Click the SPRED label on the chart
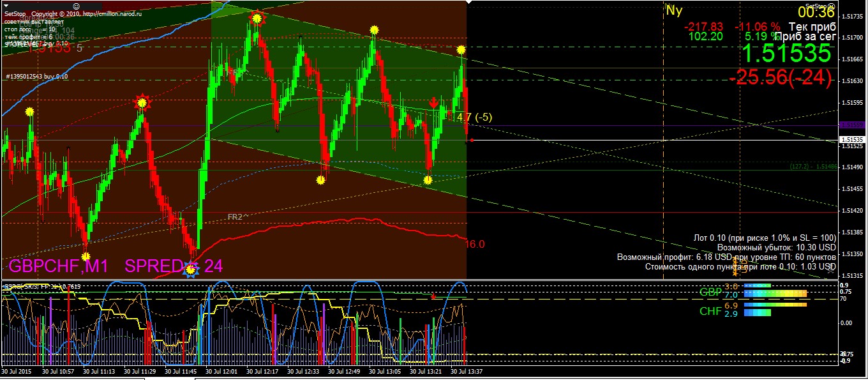Viewport: 868px width, 380px height. click(x=154, y=266)
